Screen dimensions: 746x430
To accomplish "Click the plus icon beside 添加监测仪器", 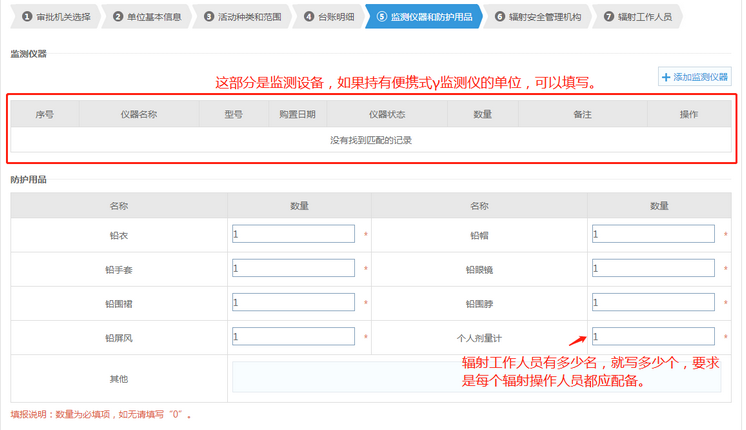I will pyautogui.click(x=666, y=77).
